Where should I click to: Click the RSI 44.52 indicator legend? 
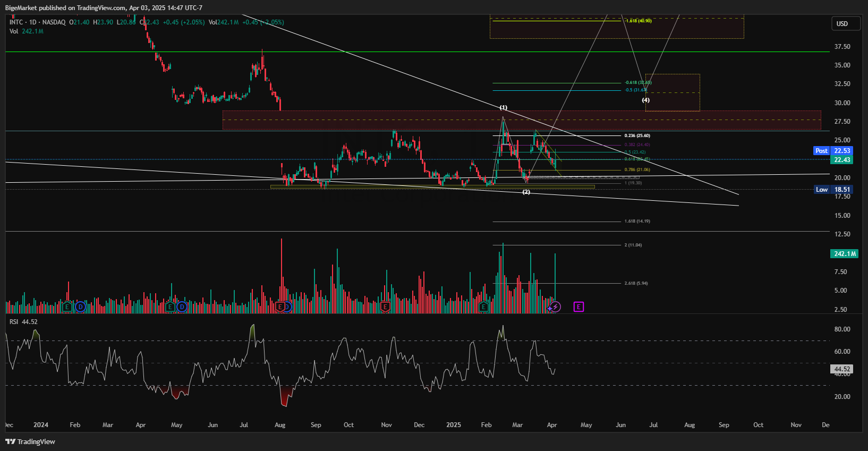[23, 322]
